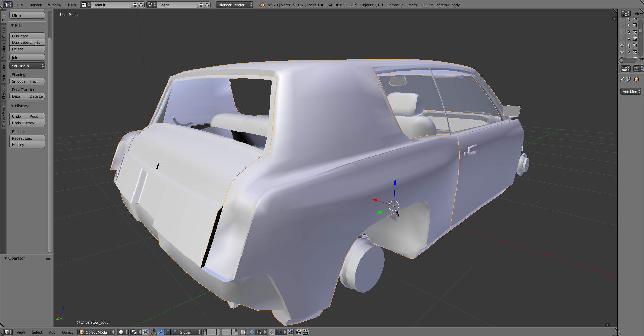
Task: Set shading to Smooth
Action: point(18,81)
